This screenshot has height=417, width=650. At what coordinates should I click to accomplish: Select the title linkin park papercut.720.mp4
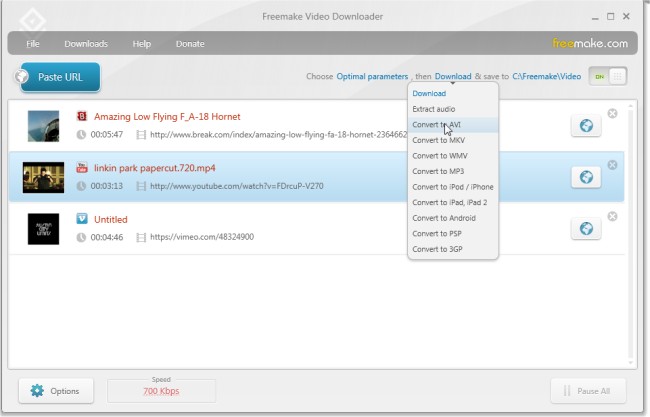pyautogui.click(x=155, y=168)
